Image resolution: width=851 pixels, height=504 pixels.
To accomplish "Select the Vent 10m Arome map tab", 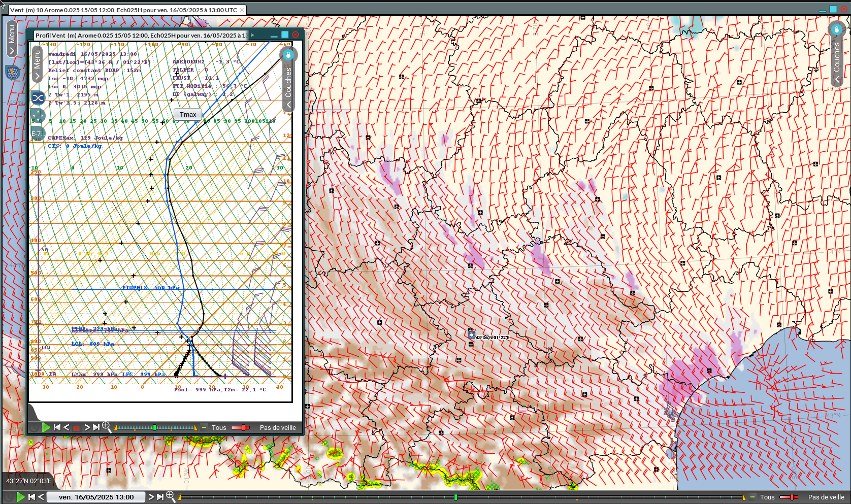I will coord(123,10).
